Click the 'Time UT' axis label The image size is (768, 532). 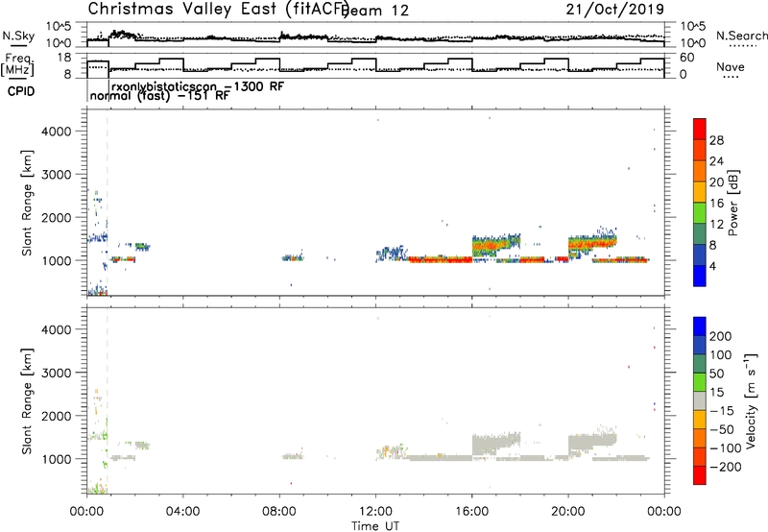point(375,526)
